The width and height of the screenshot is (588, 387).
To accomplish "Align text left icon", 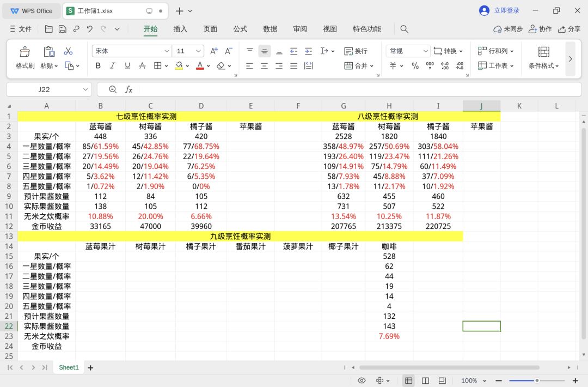I will pos(249,66).
